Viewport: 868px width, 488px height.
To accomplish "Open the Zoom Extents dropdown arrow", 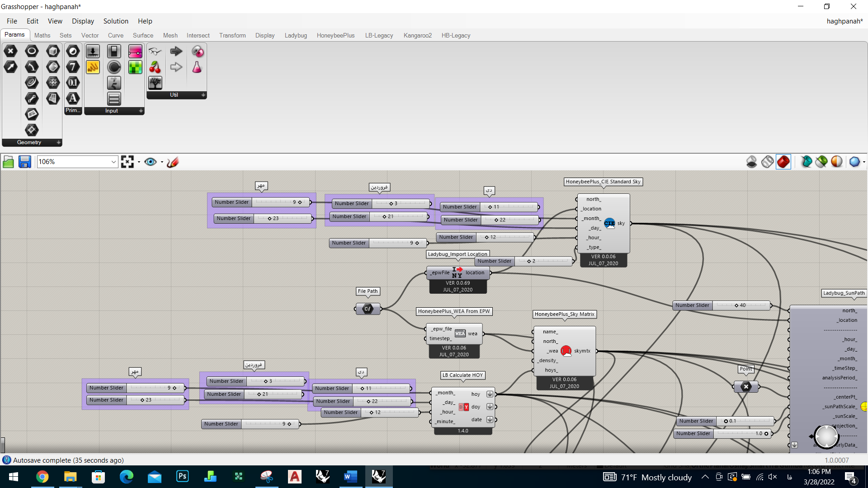I will (x=139, y=162).
